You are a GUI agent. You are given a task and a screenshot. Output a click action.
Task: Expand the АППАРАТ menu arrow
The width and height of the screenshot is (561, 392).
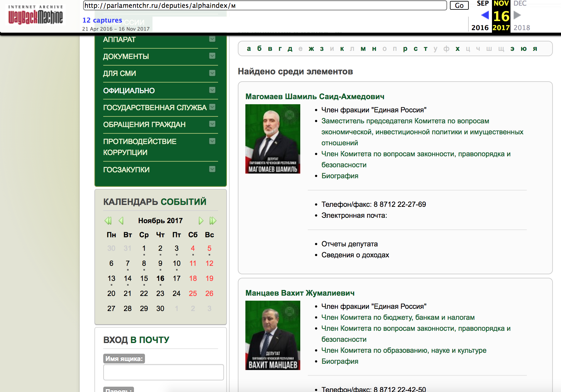212,39
